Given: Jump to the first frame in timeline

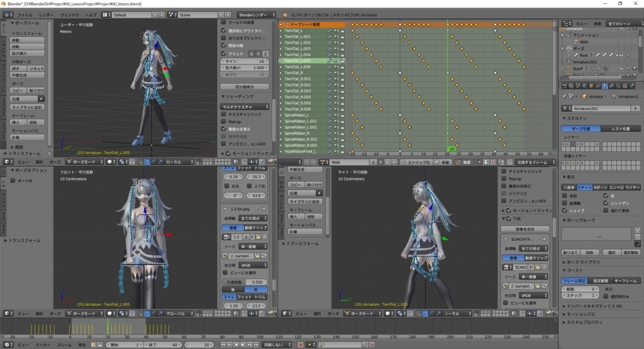Looking at the screenshot, I should tap(223, 345).
